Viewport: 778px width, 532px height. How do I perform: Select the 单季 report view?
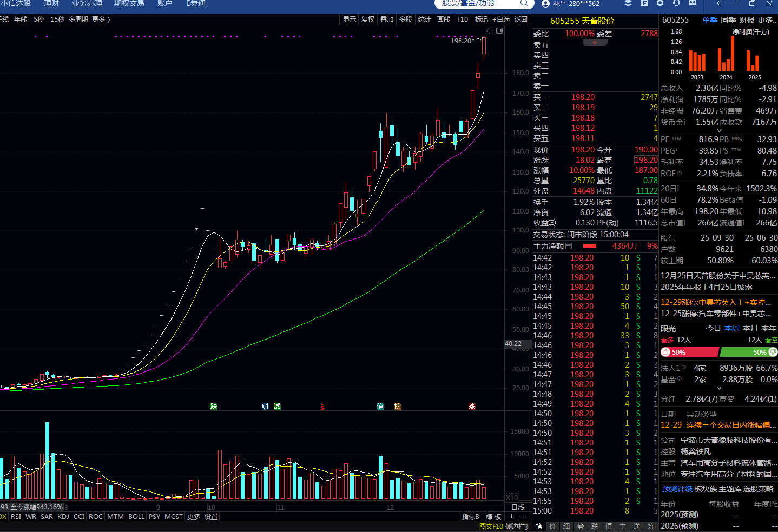[x=710, y=19]
